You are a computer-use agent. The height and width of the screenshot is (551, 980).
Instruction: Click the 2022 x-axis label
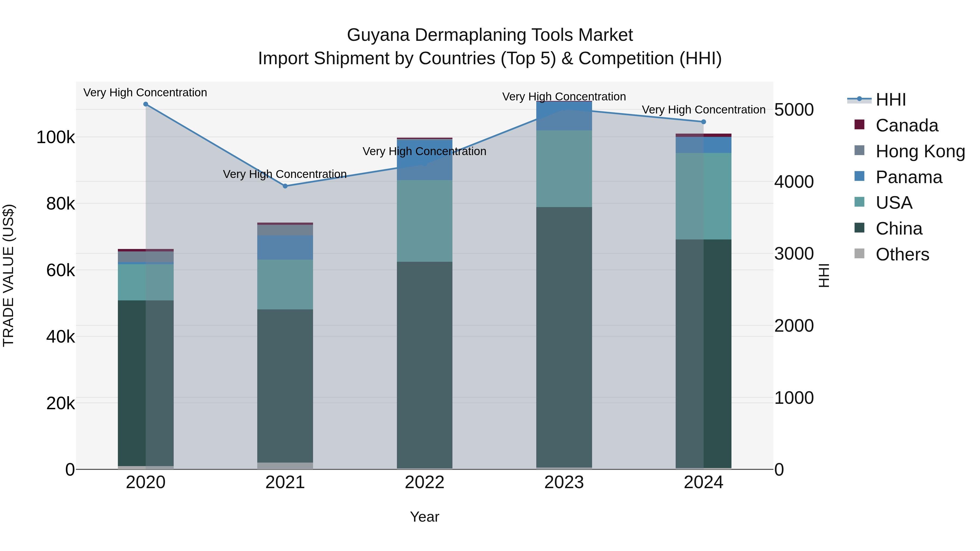coord(425,482)
